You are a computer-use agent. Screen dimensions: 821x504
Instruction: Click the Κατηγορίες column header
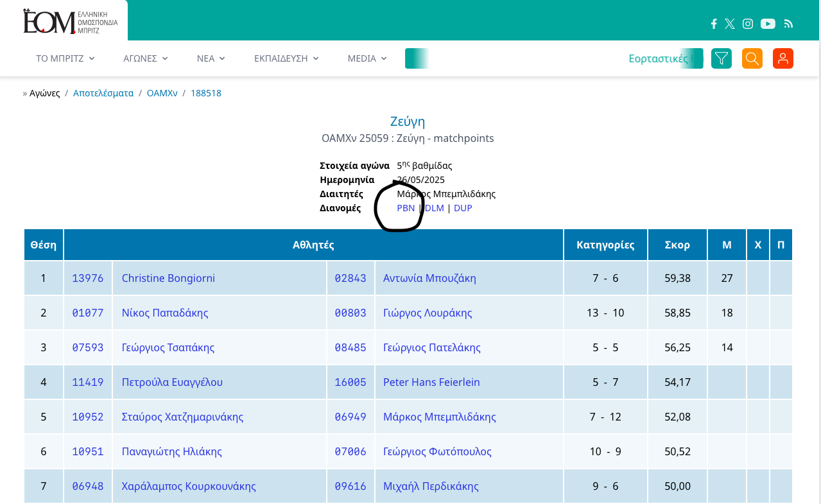[x=605, y=245]
